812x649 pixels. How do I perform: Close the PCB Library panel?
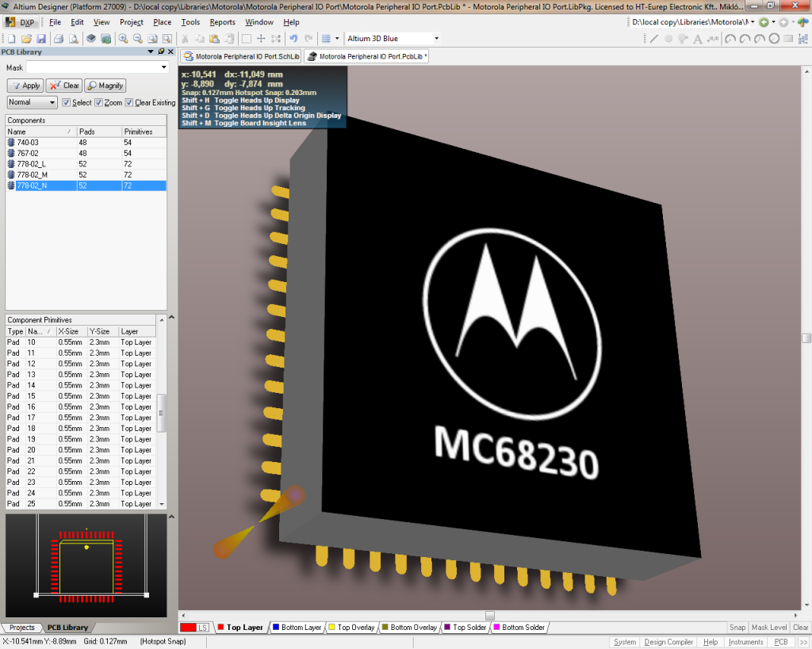[170, 52]
